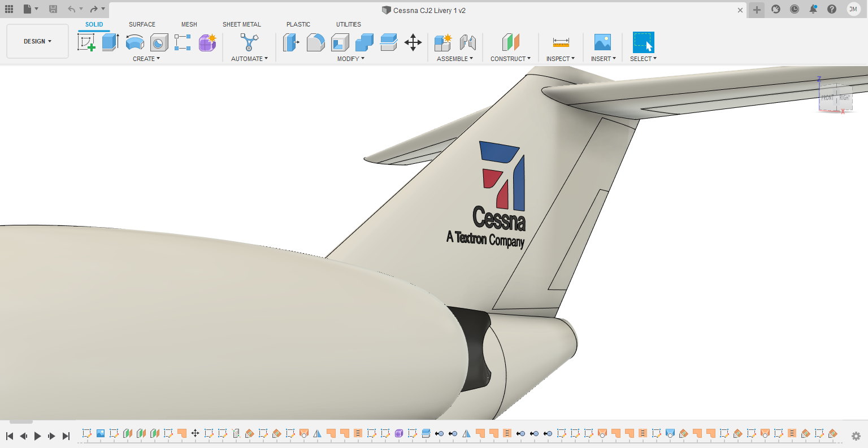
Task: Click the Insert image icon
Action: point(602,42)
